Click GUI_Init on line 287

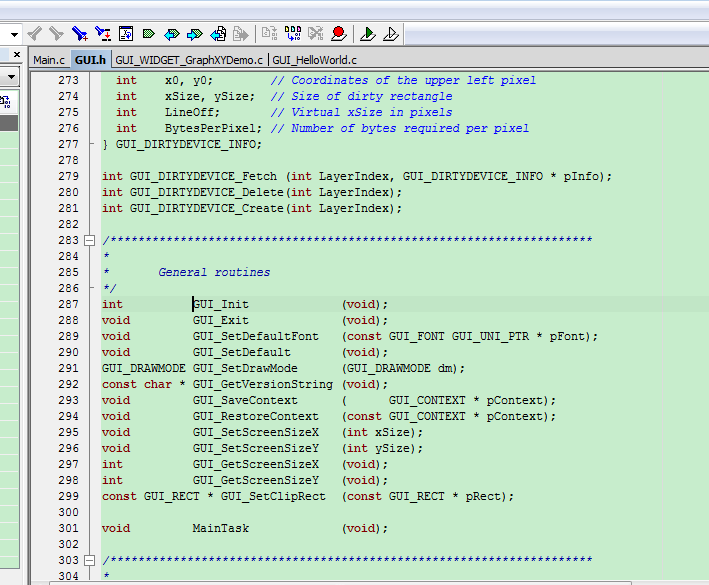[x=221, y=304]
